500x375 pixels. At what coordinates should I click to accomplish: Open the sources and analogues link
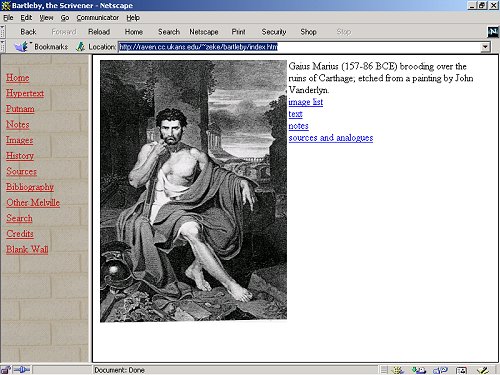[x=331, y=138]
